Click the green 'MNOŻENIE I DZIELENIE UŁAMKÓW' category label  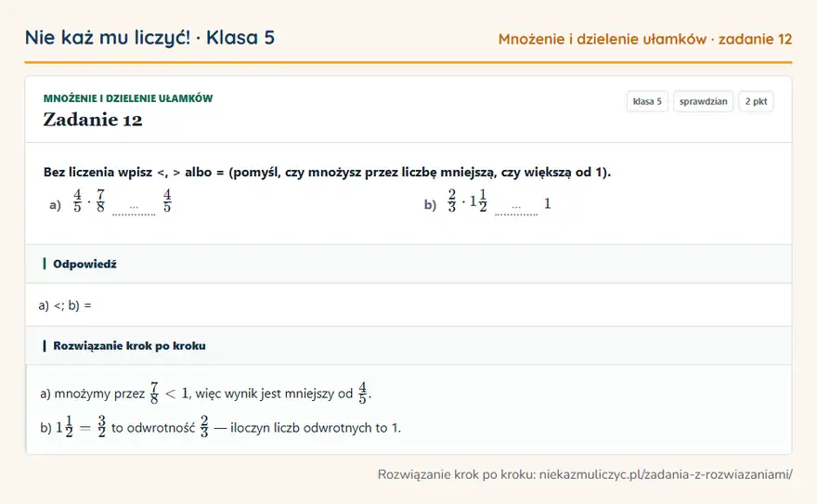128,98
